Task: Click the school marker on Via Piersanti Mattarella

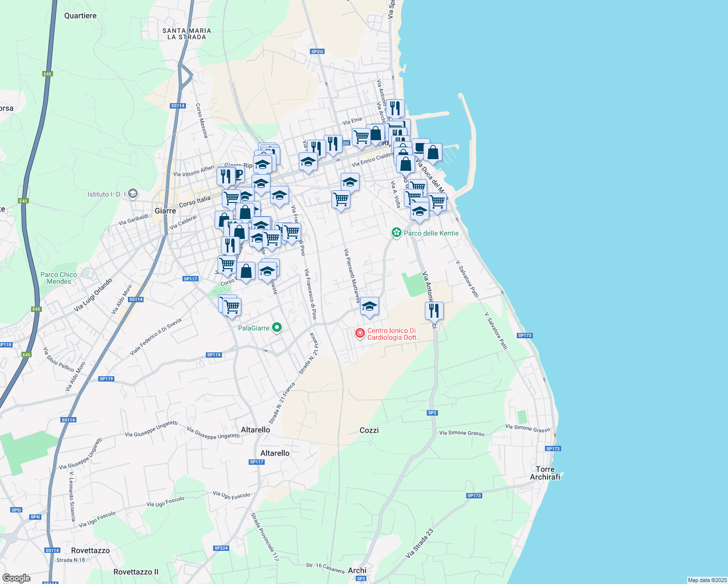Action: point(370,307)
